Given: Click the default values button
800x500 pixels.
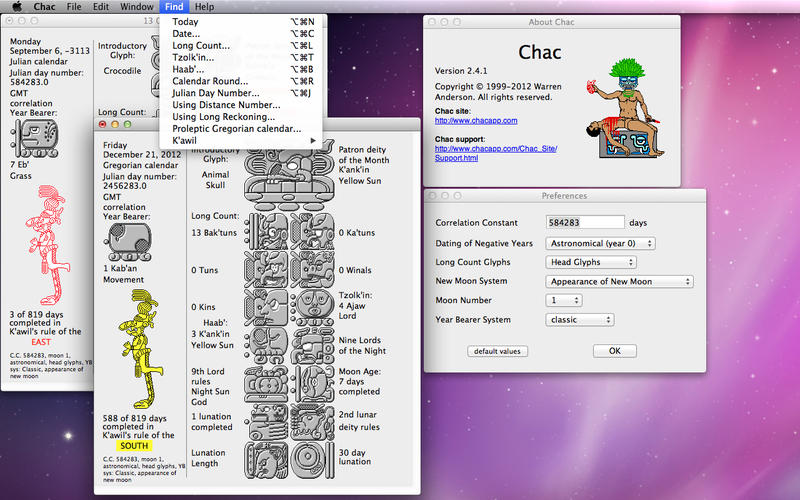Looking at the screenshot, I should pyautogui.click(x=497, y=352).
